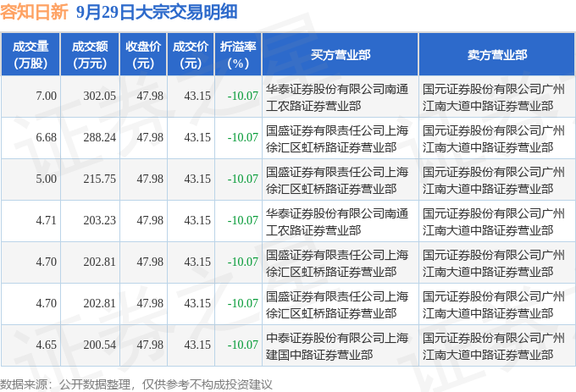Select the 收盘价(元) column header
This screenshot has width=576, height=392.
pos(143,55)
